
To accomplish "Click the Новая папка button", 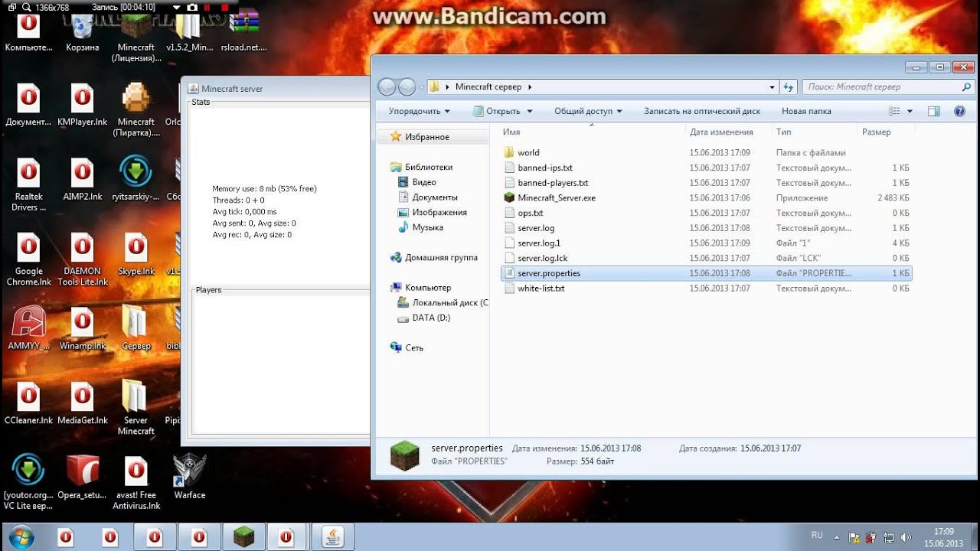I will pyautogui.click(x=806, y=111).
